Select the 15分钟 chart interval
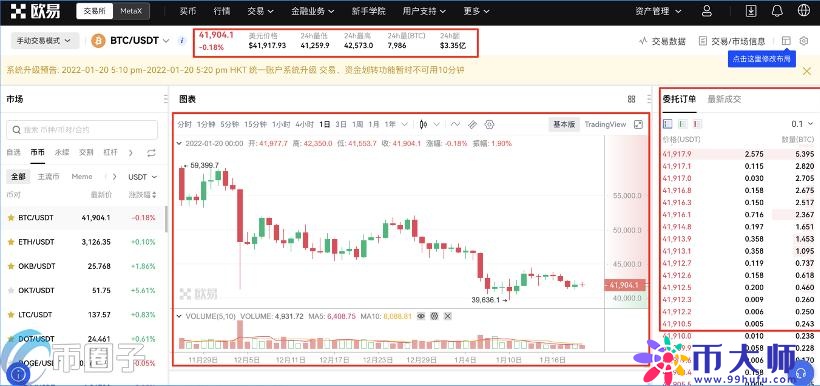This screenshot has width=820, height=386. pyautogui.click(x=256, y=124)
